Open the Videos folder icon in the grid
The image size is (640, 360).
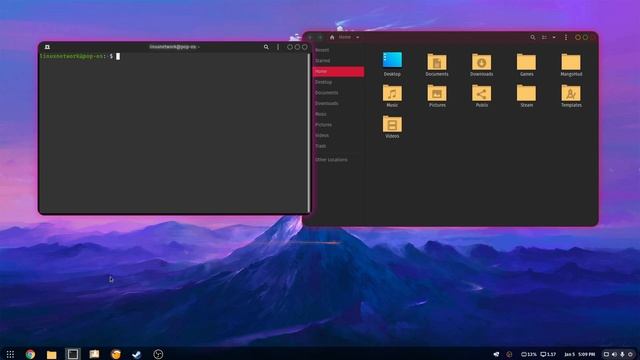tap(392, 124)
